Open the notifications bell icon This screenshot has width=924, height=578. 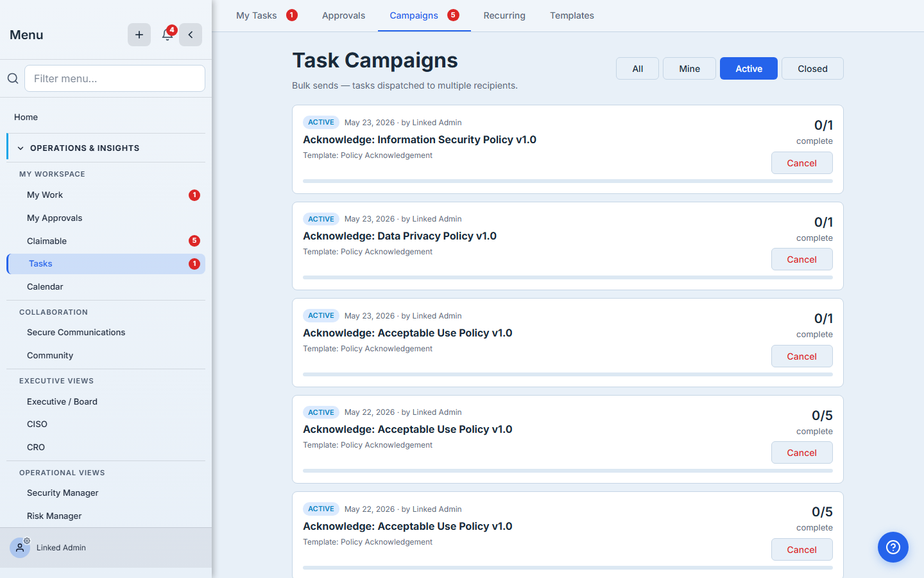[167, 35]
